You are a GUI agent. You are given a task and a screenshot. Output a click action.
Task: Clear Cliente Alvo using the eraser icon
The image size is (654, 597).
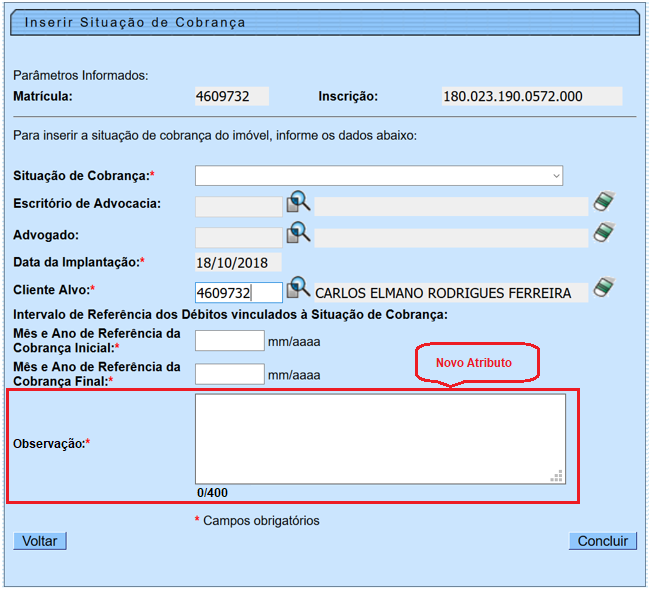tap(603, 290)
